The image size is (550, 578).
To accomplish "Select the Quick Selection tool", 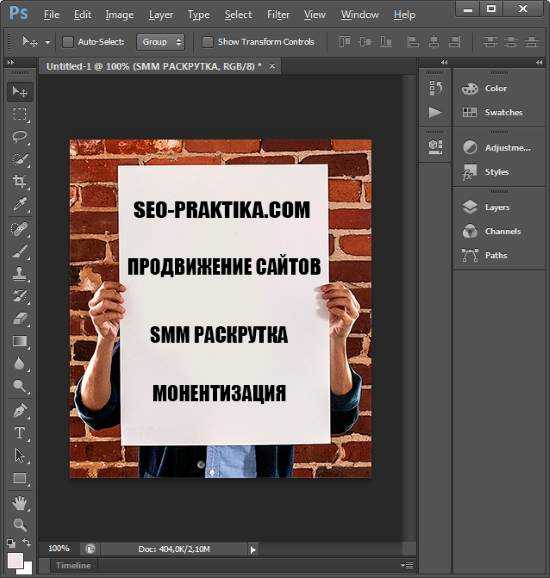I will [20, 159].
